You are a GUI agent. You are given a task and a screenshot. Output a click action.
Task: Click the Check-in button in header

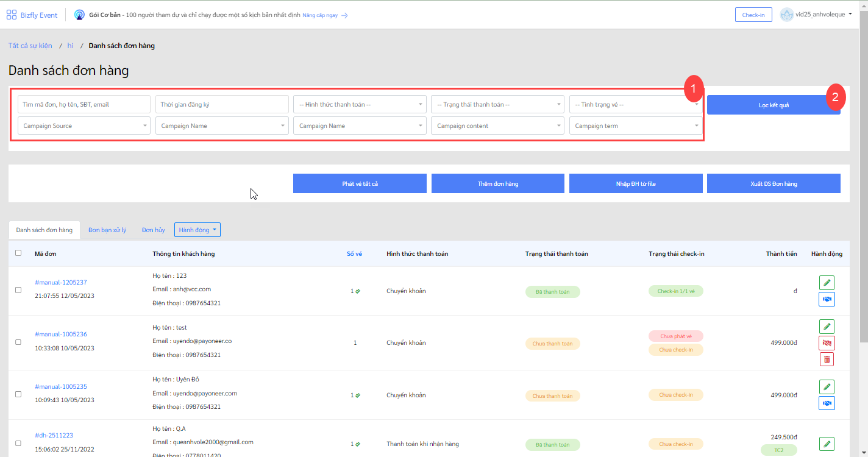point(753,15)
